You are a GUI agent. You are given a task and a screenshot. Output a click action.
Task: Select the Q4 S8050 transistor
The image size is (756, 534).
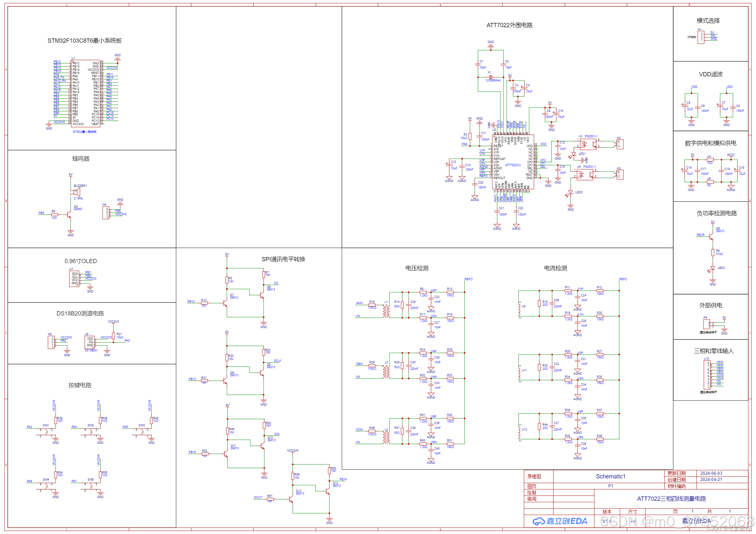[70, 215]
